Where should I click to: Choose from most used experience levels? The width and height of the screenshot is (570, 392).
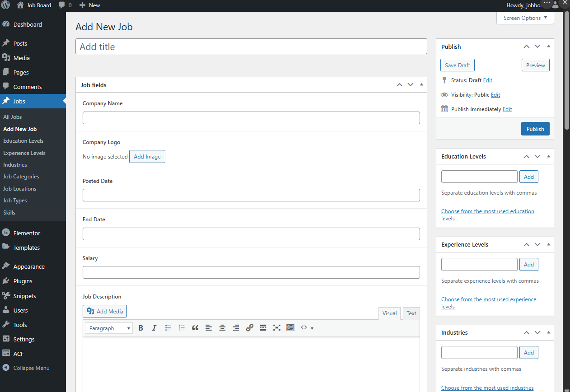(x=489, y=303)
